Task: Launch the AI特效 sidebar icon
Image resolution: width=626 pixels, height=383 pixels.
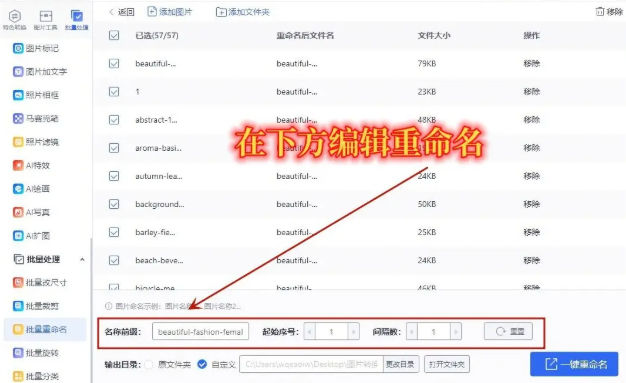Action: (x=18, y=165)
